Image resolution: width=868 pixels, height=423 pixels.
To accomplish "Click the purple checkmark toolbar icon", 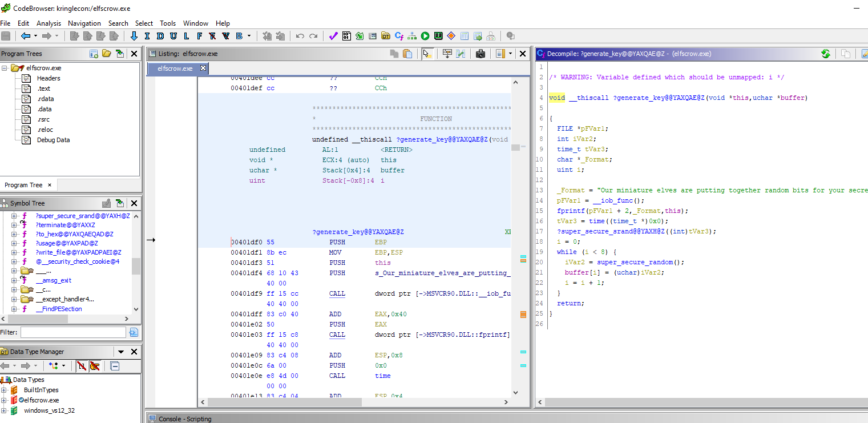I will [x=334, y=36].
